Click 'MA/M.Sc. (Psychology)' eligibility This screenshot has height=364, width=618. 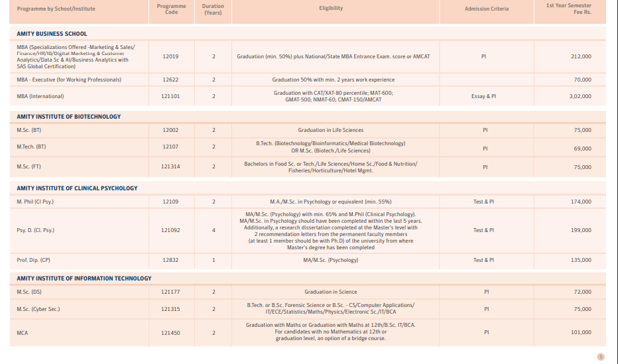331,260
